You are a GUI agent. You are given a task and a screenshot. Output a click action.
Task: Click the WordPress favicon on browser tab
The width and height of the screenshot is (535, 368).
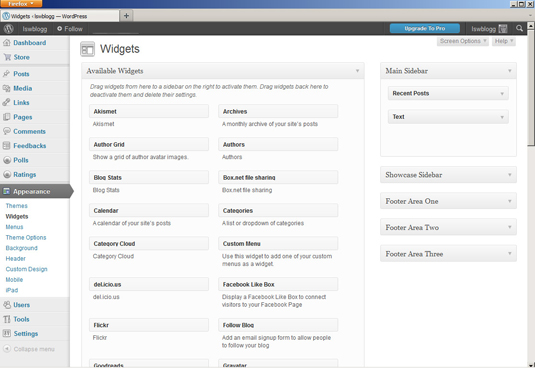(x=6, y=16)
